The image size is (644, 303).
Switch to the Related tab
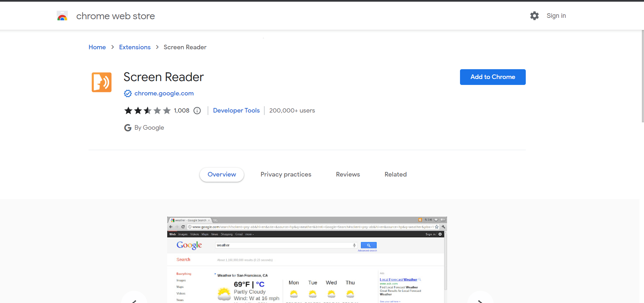pos(396,174)
